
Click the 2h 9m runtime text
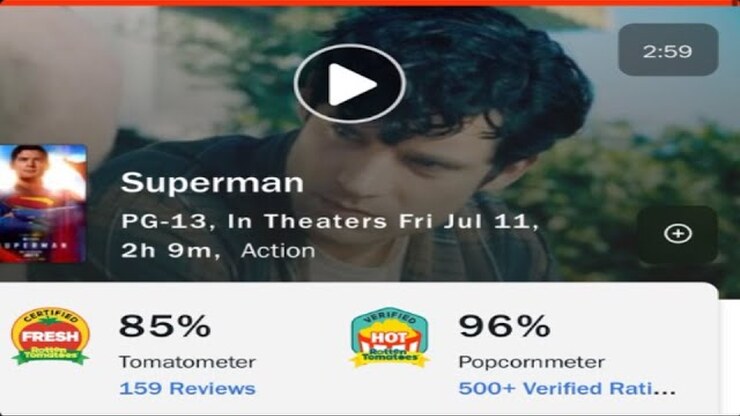[x=172, y=250]
